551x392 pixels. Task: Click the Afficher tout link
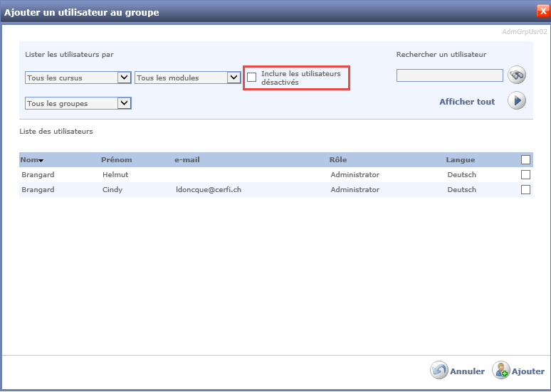click(467, 102)
